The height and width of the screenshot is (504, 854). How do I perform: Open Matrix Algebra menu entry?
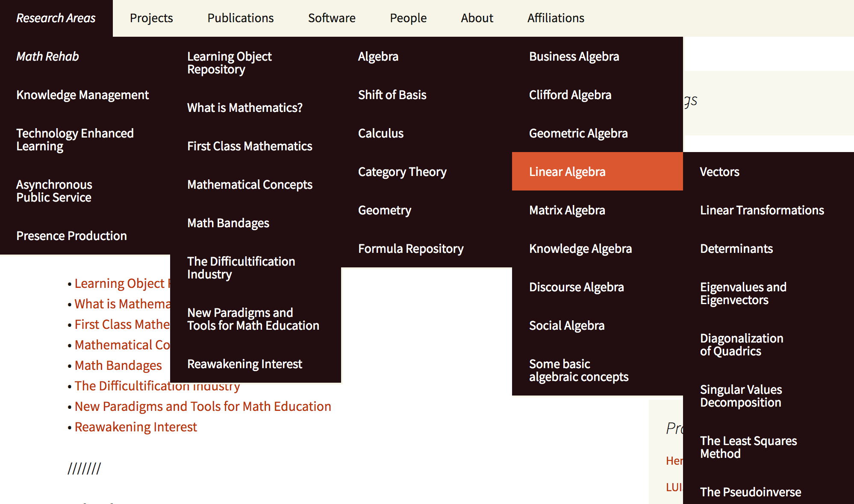click(567, 210)
